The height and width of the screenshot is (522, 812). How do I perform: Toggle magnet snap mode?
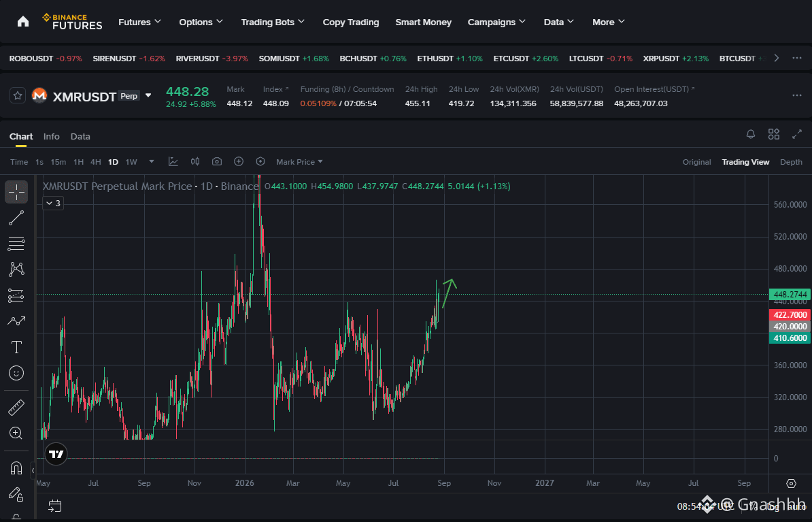16,468
